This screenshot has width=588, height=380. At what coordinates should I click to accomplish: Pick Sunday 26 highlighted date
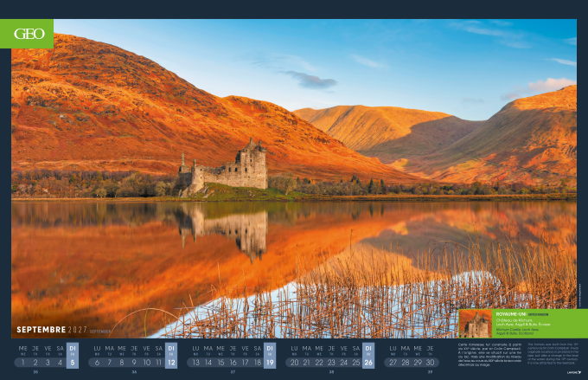coord(368,363)
